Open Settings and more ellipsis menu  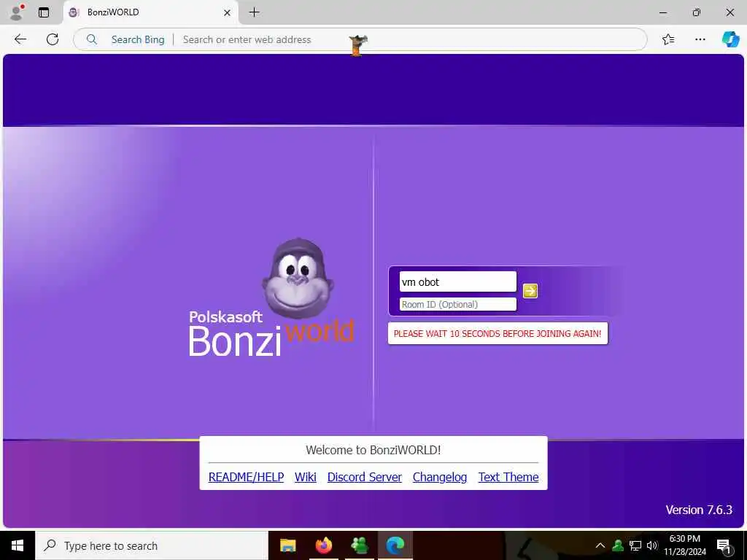coord(700,39)
